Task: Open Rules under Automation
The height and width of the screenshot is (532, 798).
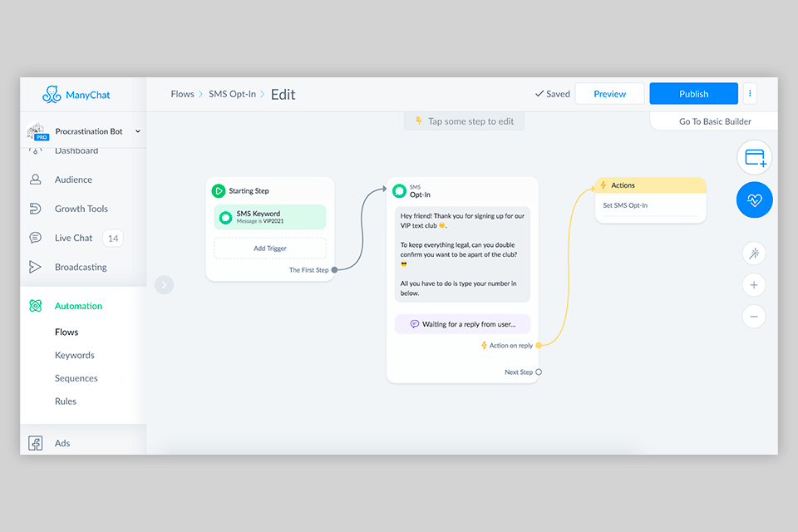Action: pos(66,401)
